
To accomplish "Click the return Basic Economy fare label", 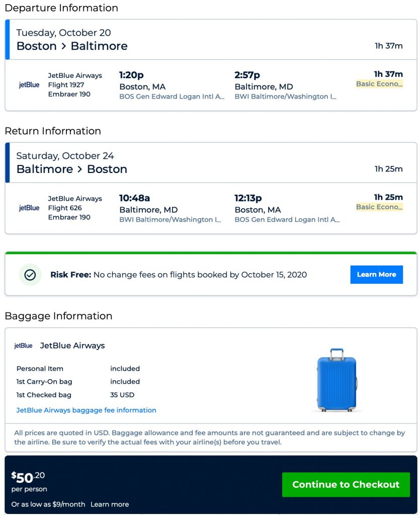I will point(379,207).
